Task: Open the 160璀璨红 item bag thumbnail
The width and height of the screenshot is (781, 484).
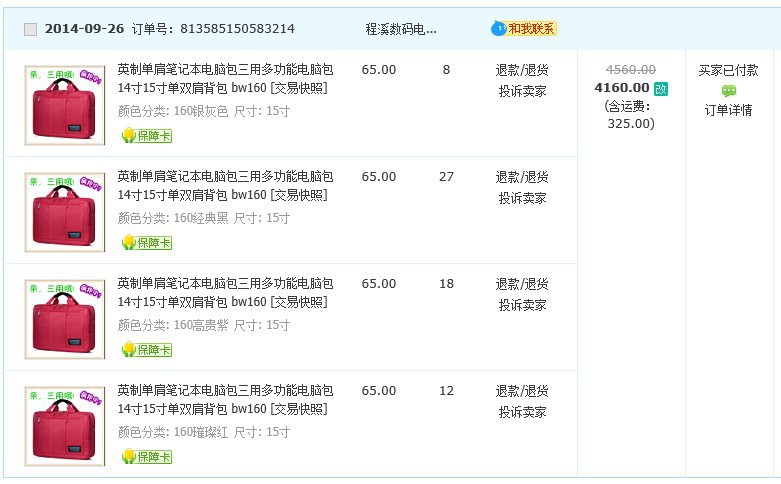Action: 65,426
